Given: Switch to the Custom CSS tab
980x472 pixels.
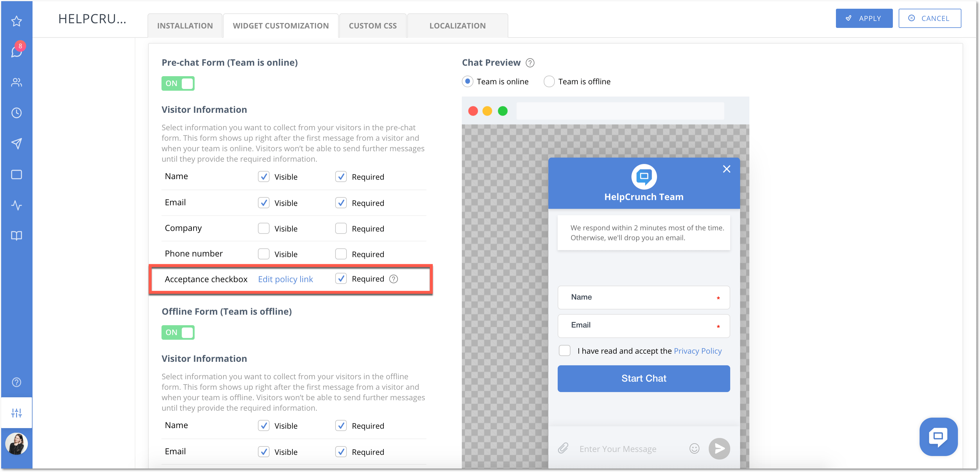Looking at the screenshot, I should click(373, 26).
